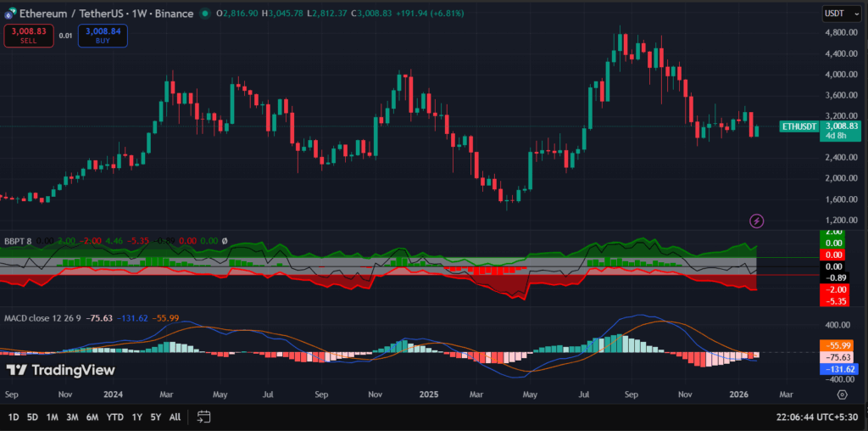The image size is (868, 431).
Task: Choose the 3M time range
Action: 73,417
